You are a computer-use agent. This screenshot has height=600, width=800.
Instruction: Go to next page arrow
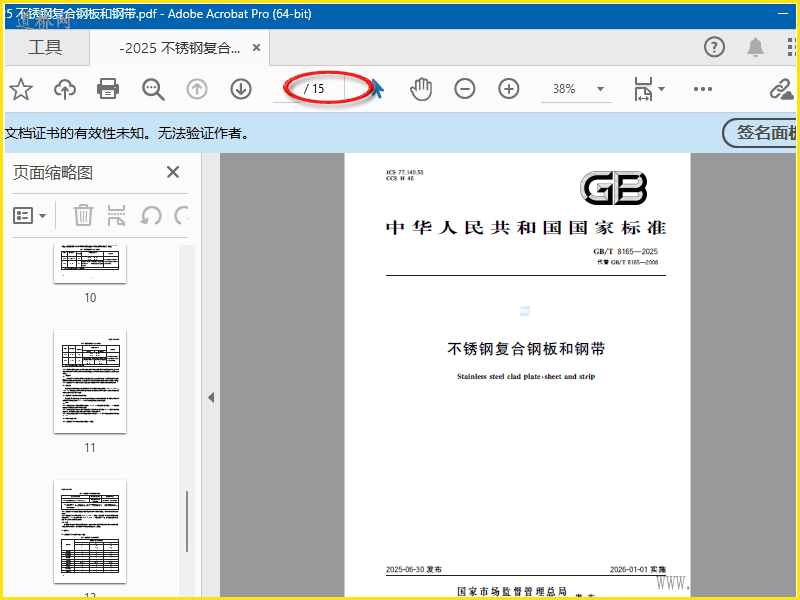click(x=241, y=89)
